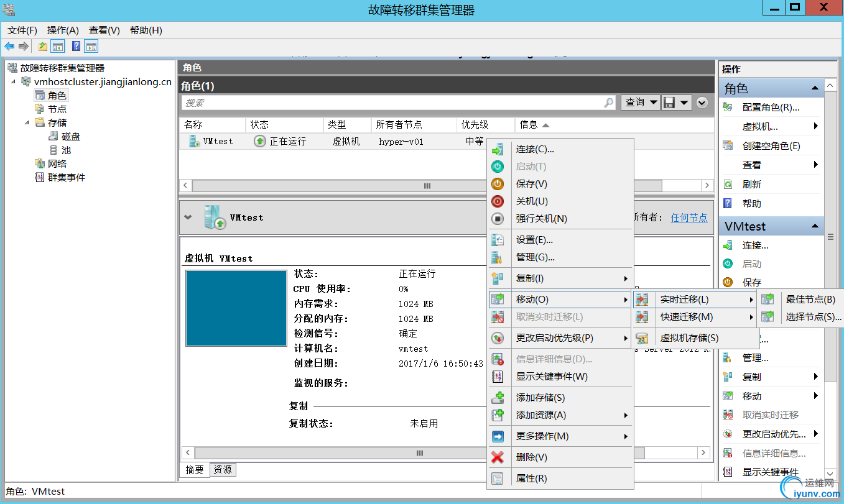Open 更多操作(M) in the context menu
The width and height of the screenshot is (844, 504).
pyautogui.click(x=560, y=436)
